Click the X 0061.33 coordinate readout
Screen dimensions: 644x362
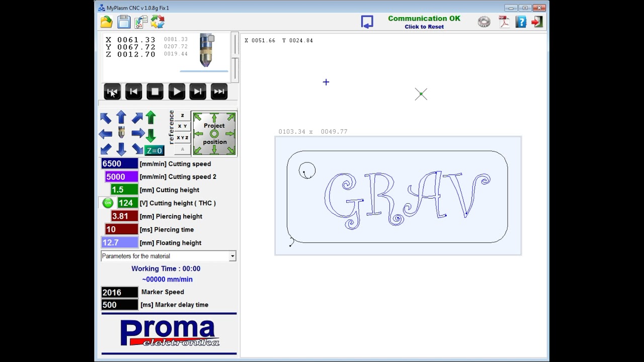click(131, 40)
